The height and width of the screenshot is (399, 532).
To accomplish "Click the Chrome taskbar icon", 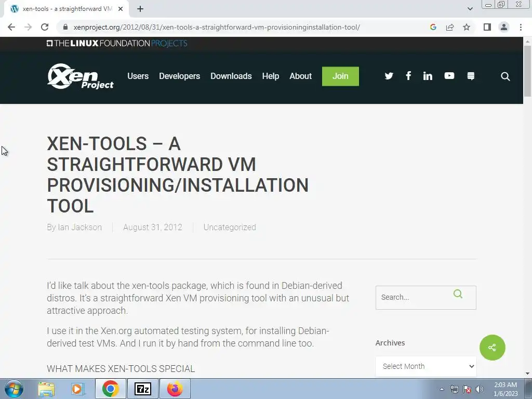I will tap(110, 389).
